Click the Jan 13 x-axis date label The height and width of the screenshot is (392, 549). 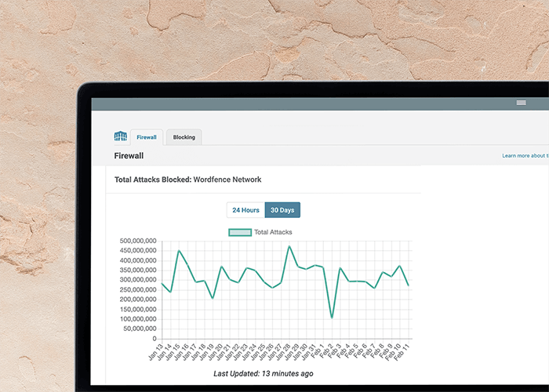coord(157,354)
